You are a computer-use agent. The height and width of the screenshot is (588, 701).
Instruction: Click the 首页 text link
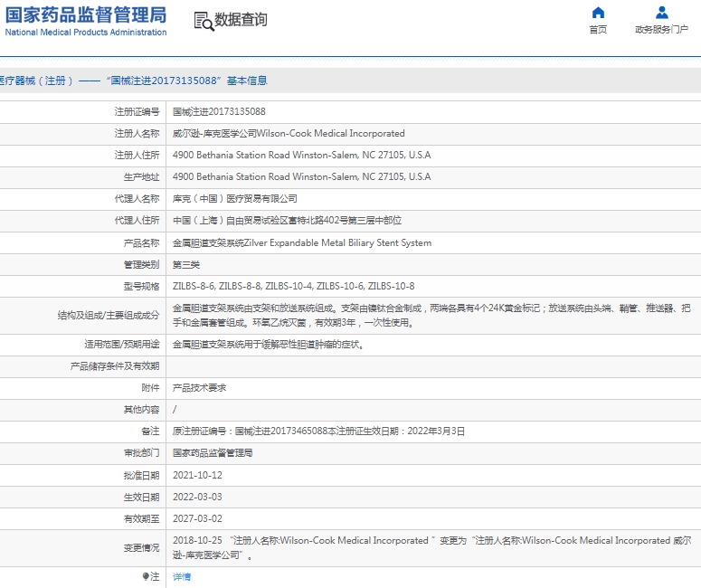(598, 30)
